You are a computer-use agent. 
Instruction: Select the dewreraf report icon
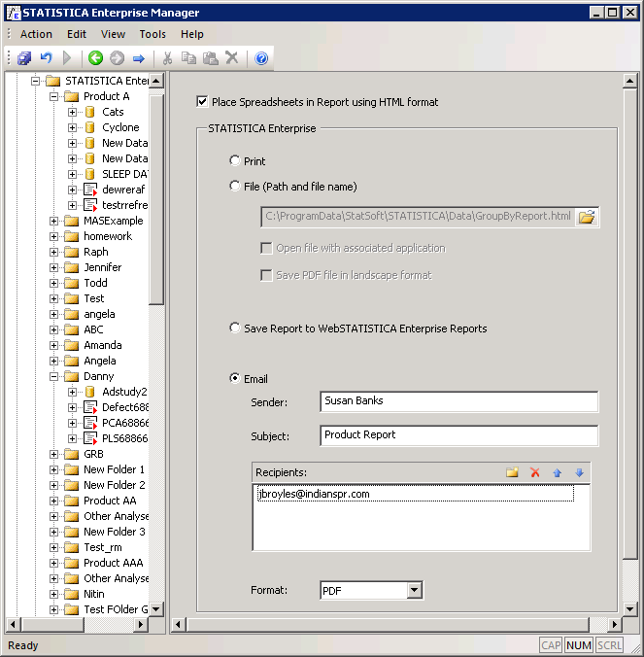[90, 190]
